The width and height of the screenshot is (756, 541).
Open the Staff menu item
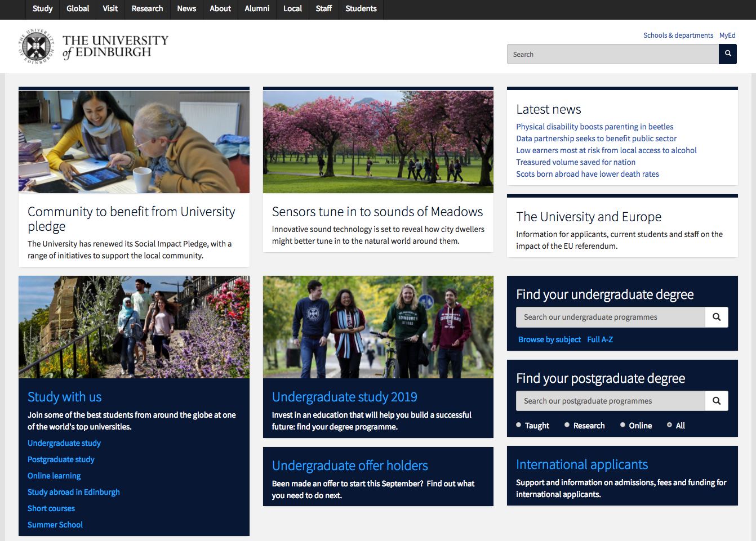324,8
